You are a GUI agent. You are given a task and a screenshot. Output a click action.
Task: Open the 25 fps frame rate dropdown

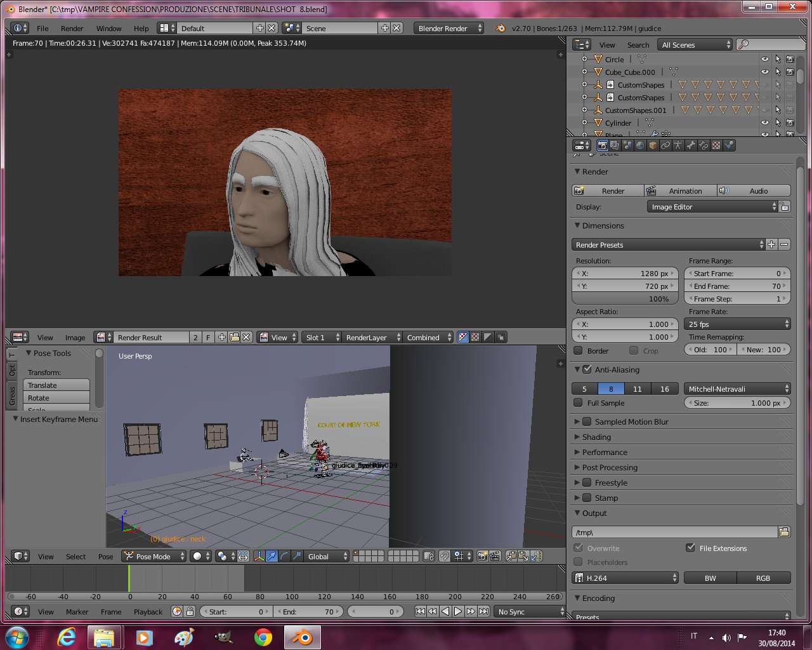coord(738,324)
